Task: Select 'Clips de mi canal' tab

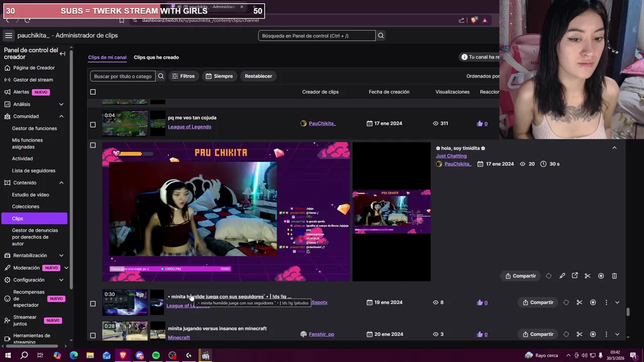Action: [x=107, y=57]
